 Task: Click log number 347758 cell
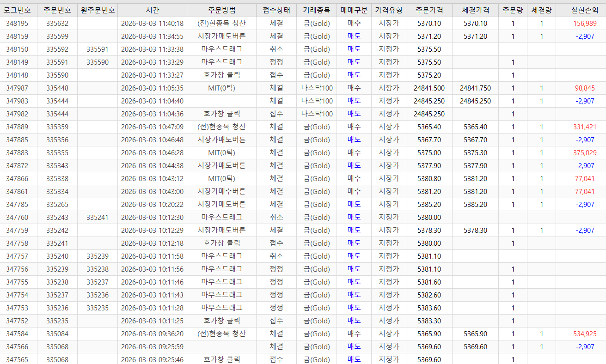(17, 243)
